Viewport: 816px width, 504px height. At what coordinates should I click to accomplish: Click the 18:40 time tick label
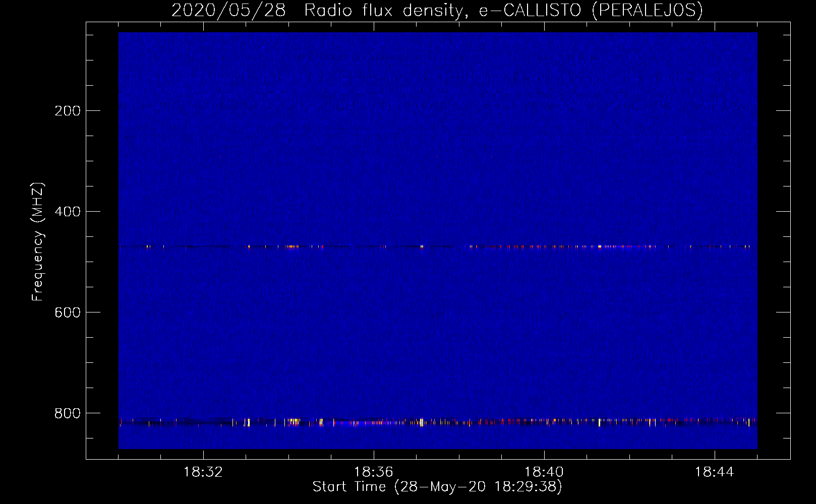544,472
